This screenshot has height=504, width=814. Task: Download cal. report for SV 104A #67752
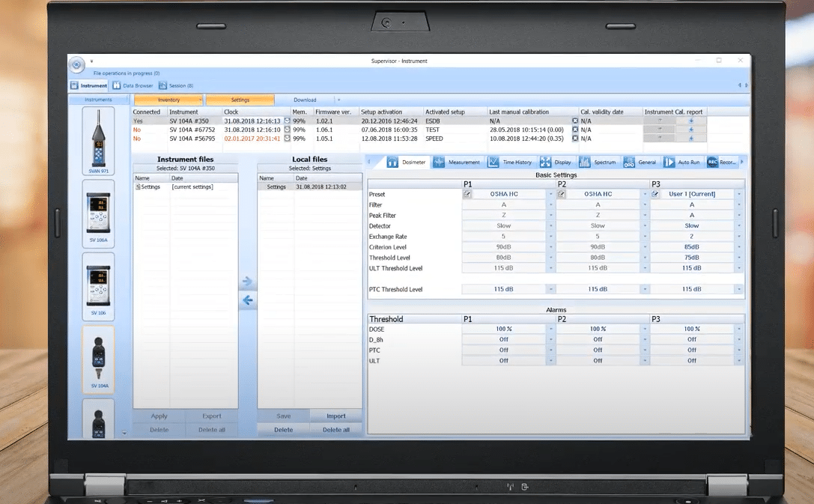pyautogui.click(x=691, y=130)
